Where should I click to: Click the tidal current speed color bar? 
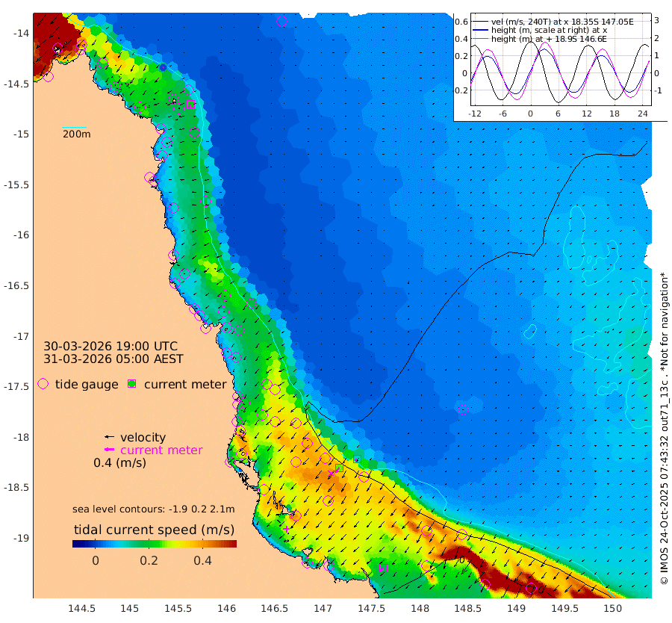(x=155, y=544)
